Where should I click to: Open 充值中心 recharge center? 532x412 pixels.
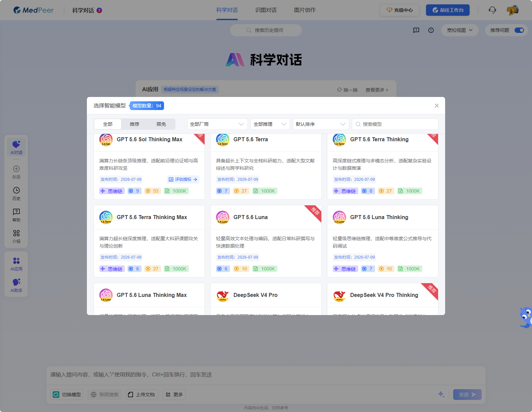[400, 10]
